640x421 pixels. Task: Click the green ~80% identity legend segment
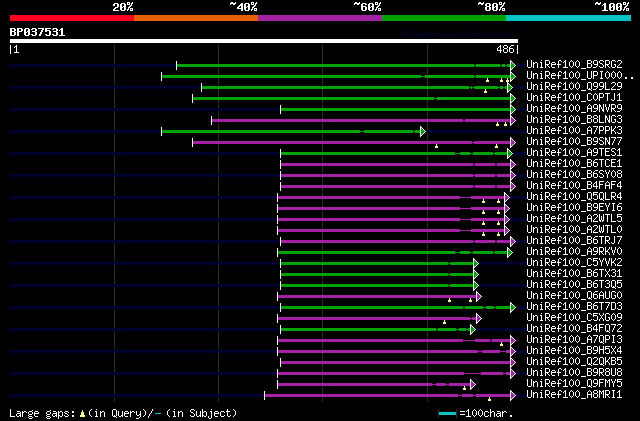click(444, 18)
